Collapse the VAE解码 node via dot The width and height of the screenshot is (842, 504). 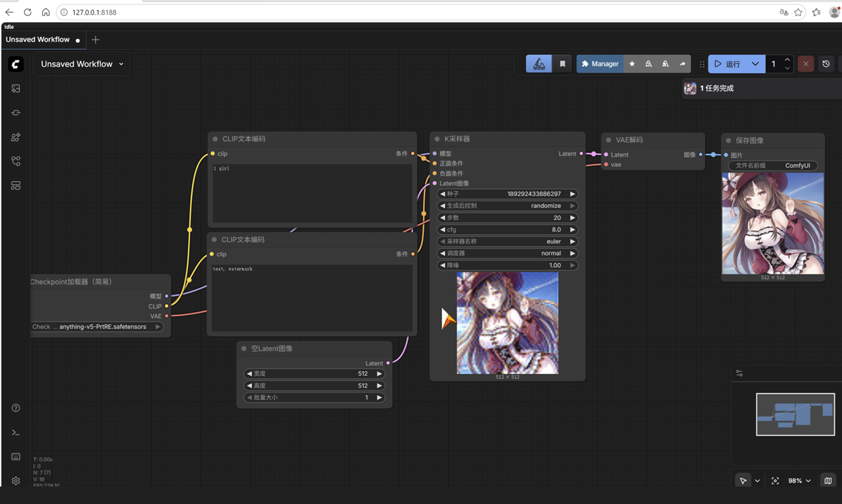click(608, 140)
